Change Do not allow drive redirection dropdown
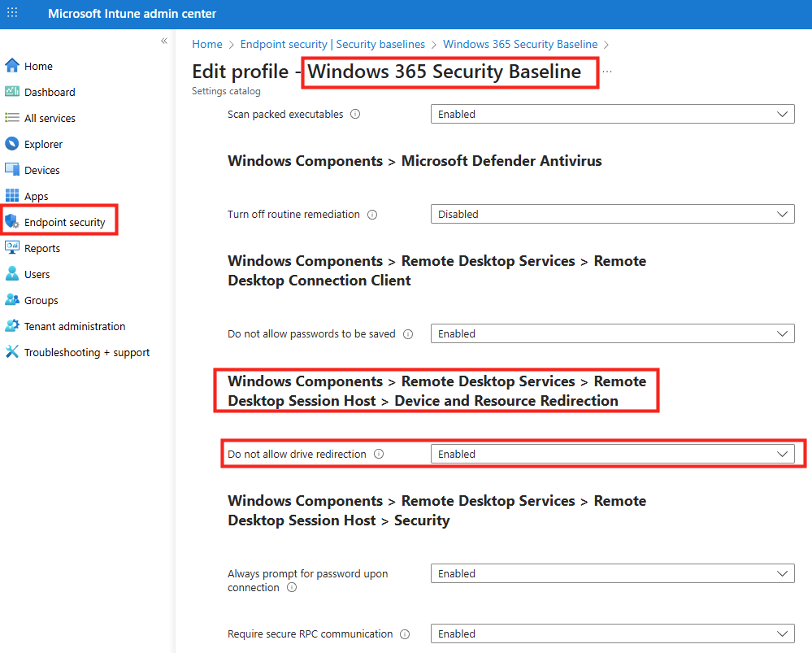Viewport: 812px width, 653px height. [x=612, y=455]
